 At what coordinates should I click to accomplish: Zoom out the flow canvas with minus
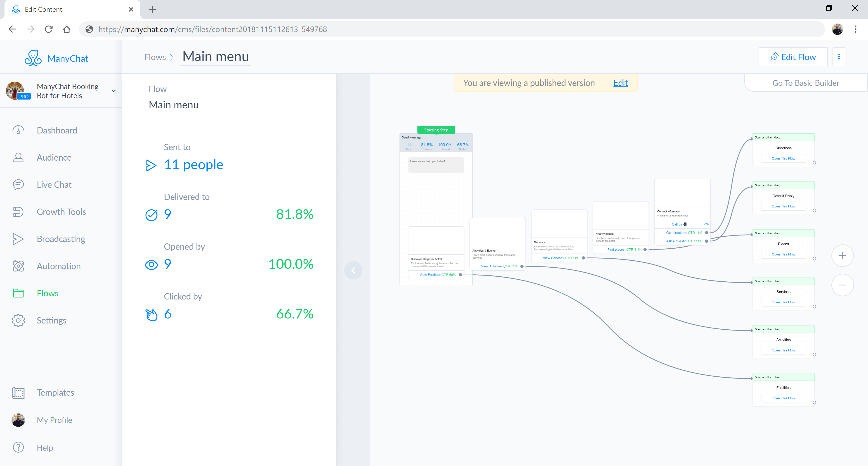coord(842,285)
